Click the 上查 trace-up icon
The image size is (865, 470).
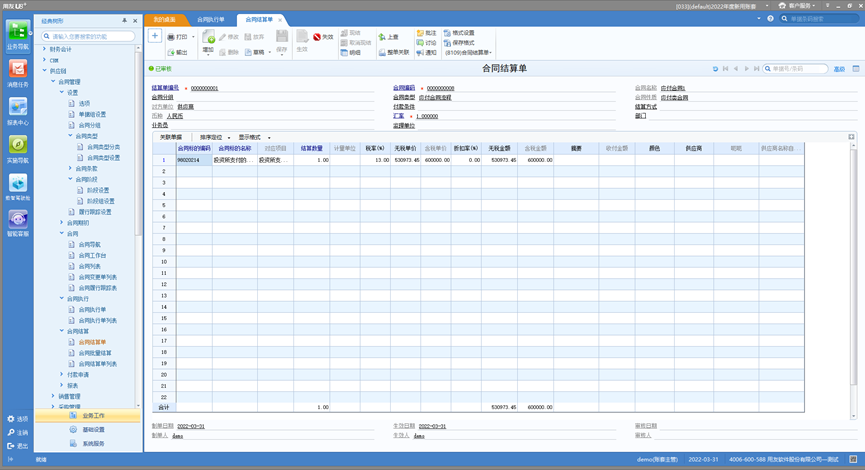coord(382,37)
